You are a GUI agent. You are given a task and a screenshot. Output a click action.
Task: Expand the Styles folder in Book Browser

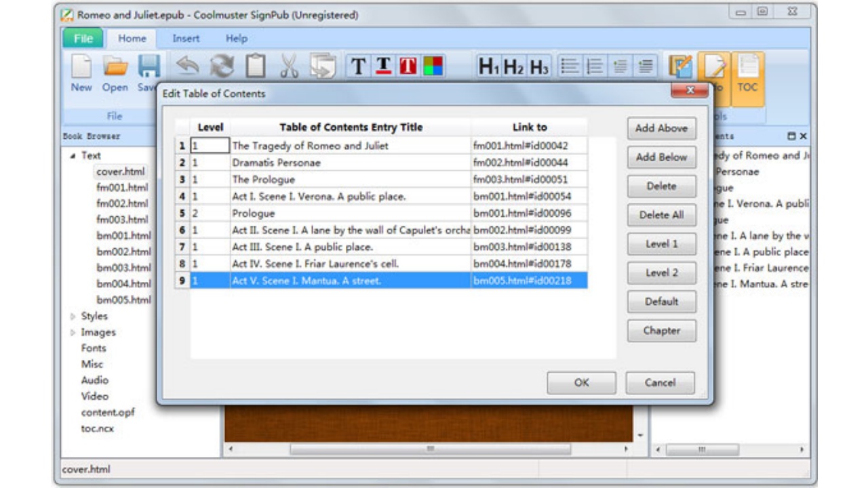73,316
